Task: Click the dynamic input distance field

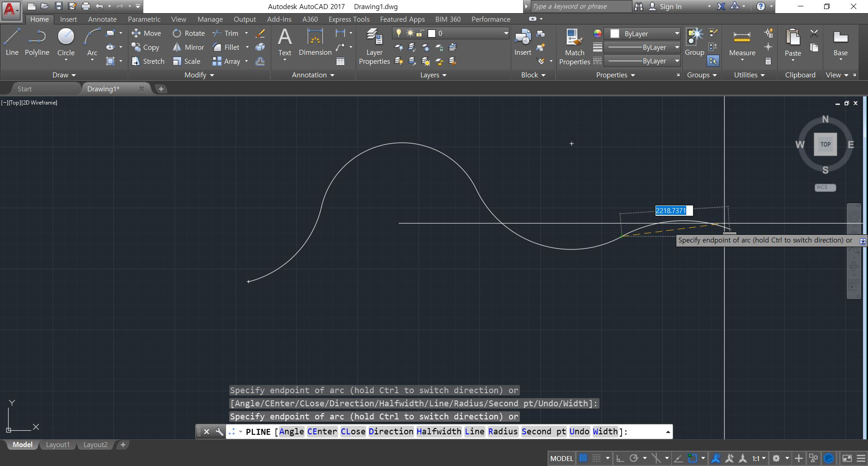Action: (674, 210)
